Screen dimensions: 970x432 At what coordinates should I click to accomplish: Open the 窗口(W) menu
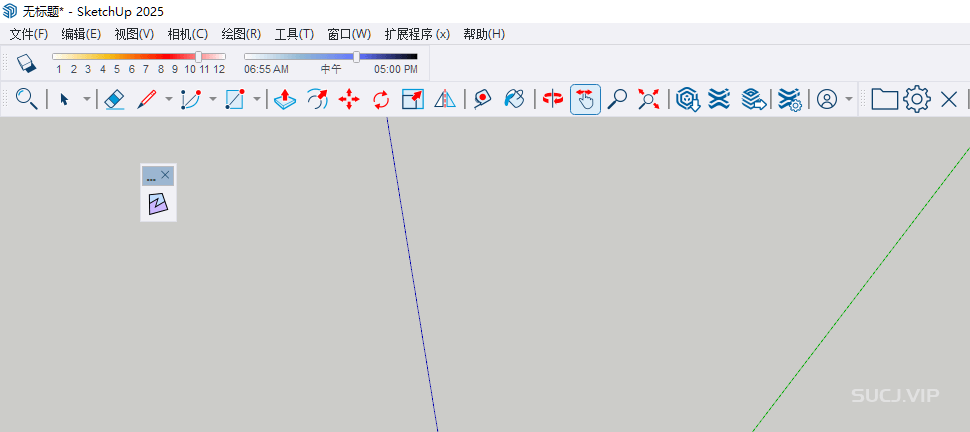(x=350, y=35)
